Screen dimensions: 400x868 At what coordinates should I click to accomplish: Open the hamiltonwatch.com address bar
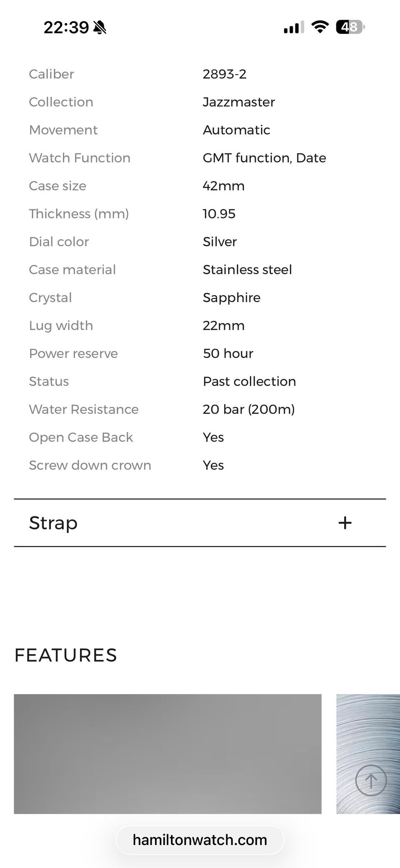click(x=200, y=840)
